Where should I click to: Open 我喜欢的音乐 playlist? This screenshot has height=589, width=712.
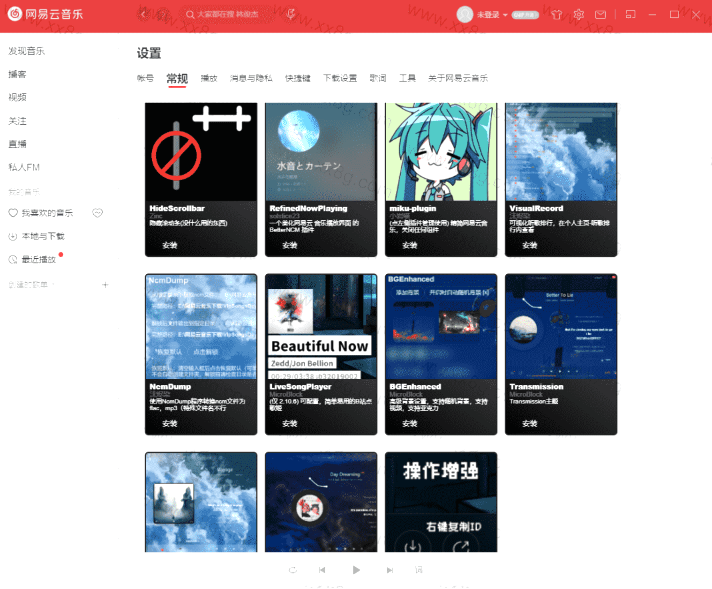[41, 213]
